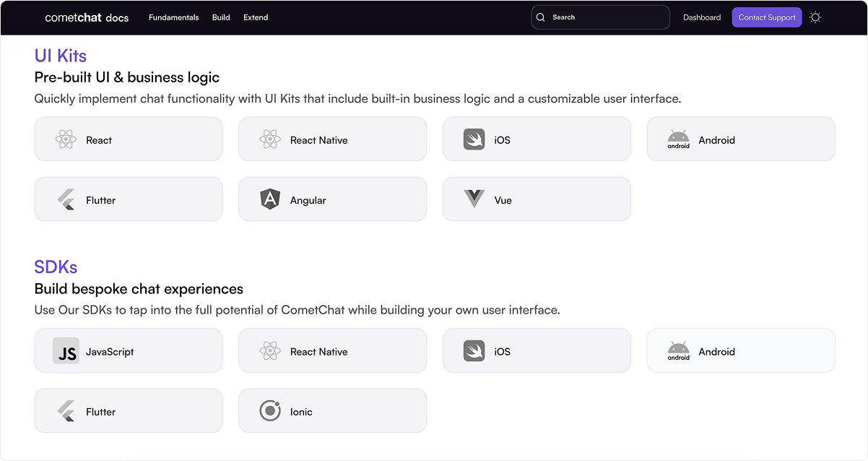Go to cometchat docs home logo
Viewport: 868px width, 461px height.
87,17
